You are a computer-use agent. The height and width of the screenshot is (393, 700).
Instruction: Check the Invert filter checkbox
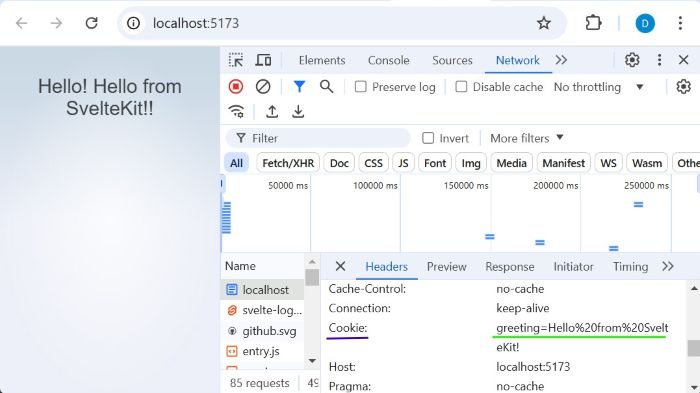[x=428, y=138]
